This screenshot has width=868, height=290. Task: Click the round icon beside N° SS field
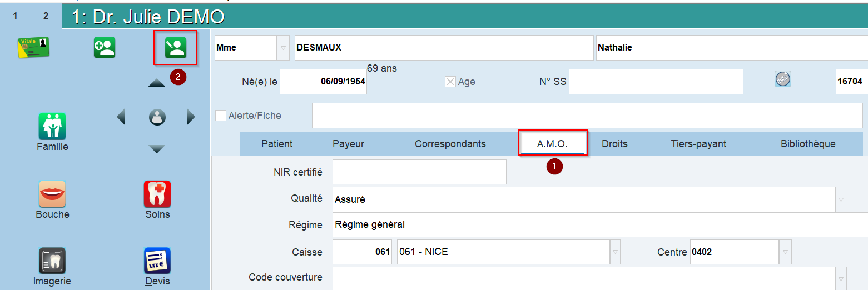pos(783,79)
